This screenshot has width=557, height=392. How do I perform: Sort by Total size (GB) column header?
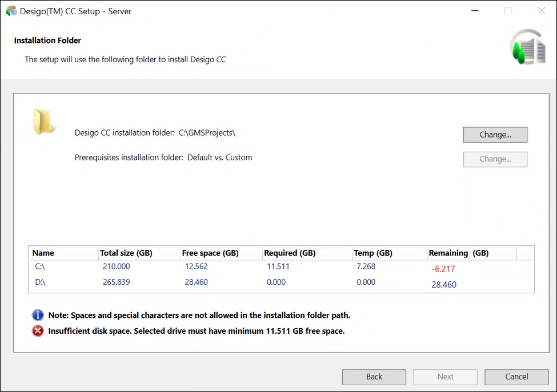(126, 253)
